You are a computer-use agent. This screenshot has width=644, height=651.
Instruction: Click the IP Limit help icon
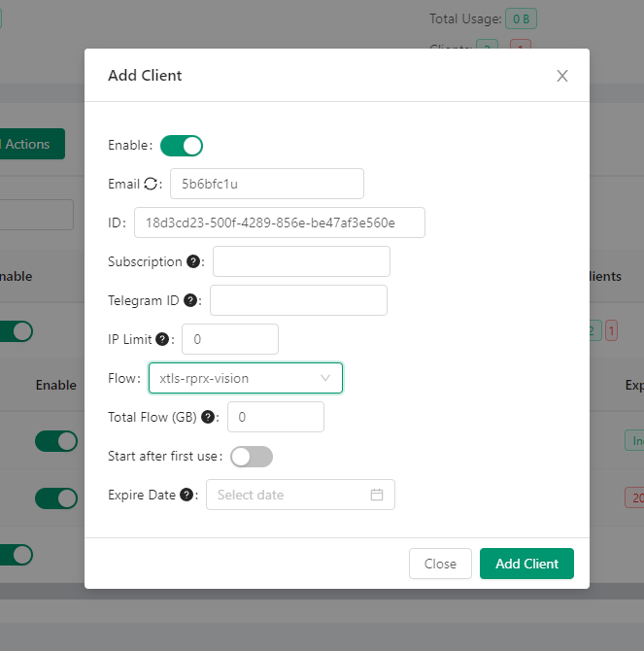[162, 339]
